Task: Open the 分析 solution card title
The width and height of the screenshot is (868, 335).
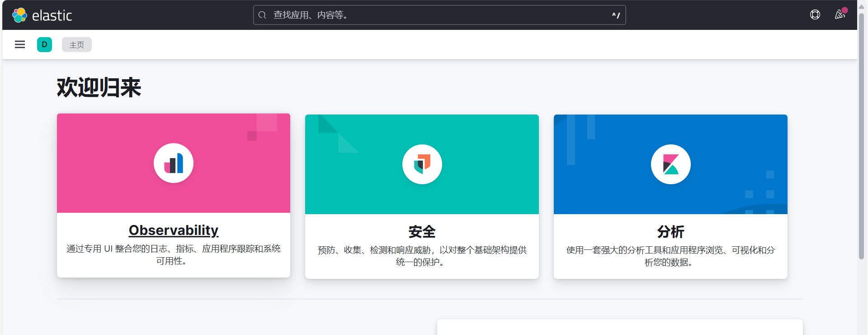Action: click(x=671, y=232)
